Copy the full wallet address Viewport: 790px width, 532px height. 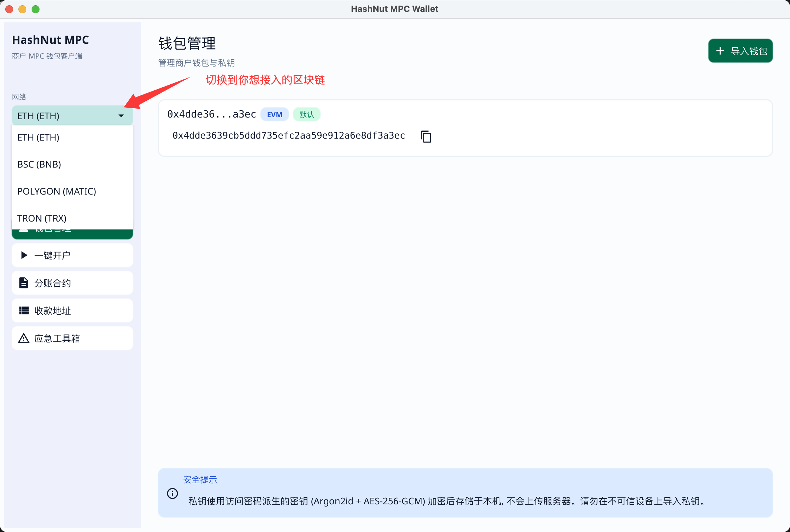[x=426, y=136]
